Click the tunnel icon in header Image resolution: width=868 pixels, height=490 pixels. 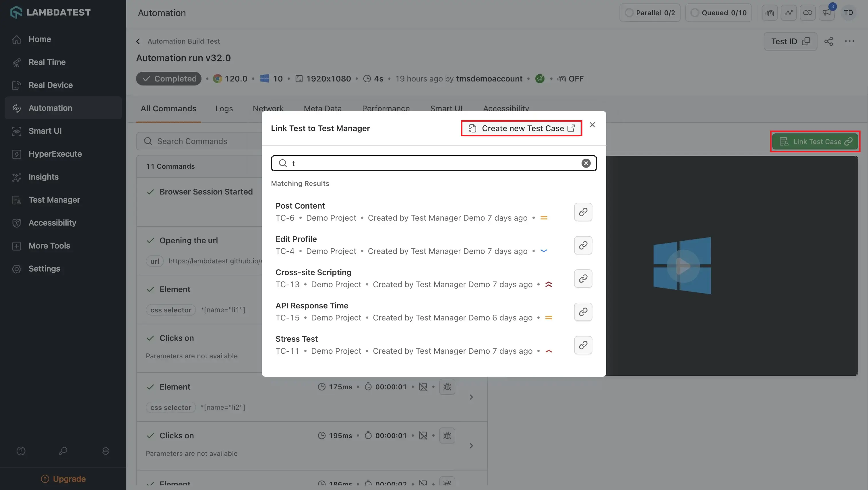(770, 13)
